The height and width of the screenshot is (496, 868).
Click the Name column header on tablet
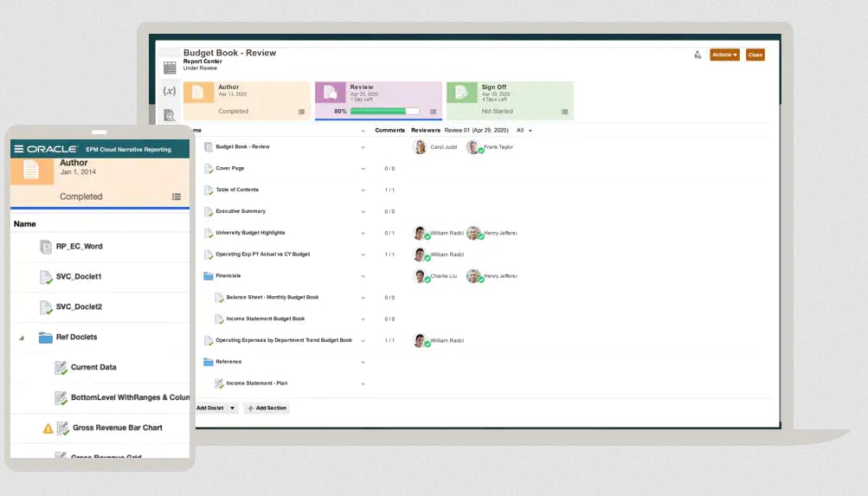pos(25,224)
